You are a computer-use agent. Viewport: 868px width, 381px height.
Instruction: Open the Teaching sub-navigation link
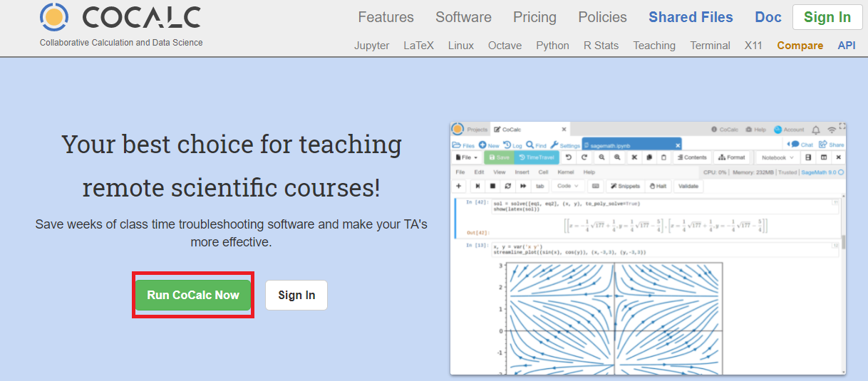(654, 46)
